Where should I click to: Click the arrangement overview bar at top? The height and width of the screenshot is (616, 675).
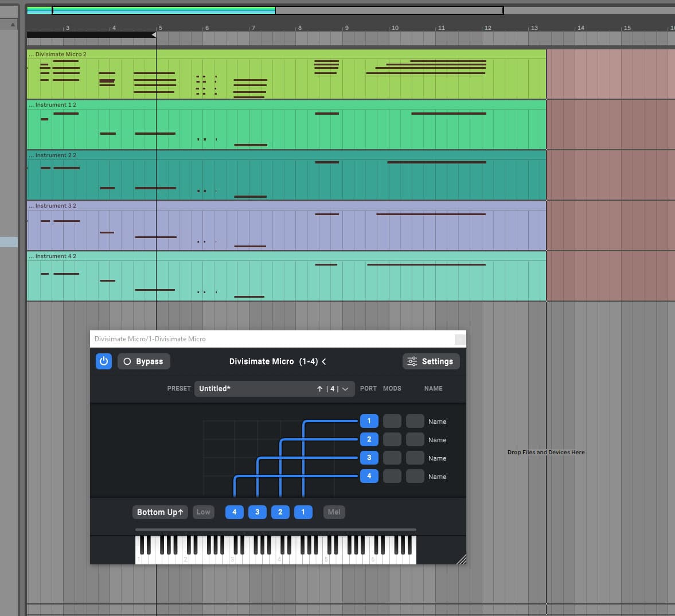(x=351, y=10)
